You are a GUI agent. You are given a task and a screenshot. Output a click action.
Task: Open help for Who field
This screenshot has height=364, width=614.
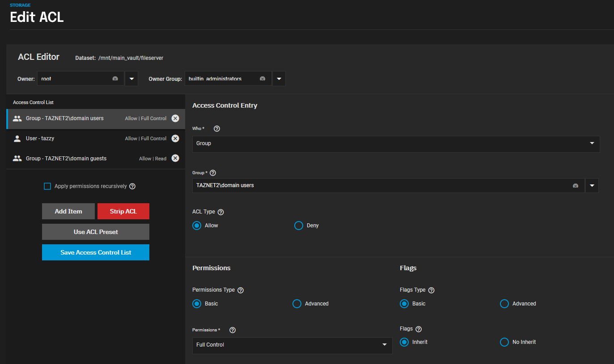click(x=217, y=129)
